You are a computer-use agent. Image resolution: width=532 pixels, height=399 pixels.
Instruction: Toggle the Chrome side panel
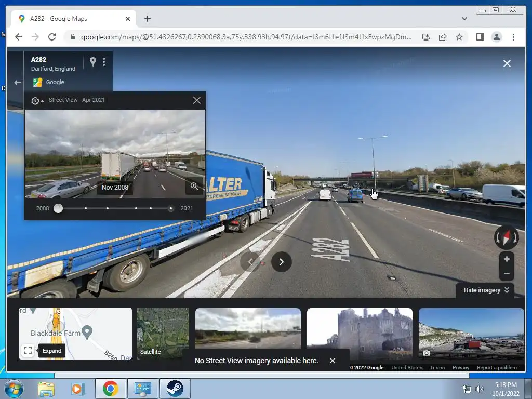pos(480,37)
